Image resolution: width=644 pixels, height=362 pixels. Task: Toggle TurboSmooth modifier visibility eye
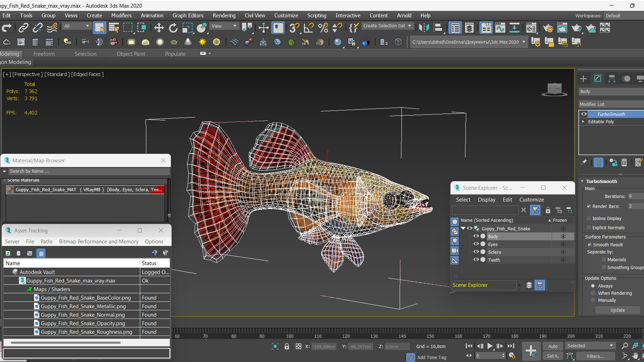(584, 114)
